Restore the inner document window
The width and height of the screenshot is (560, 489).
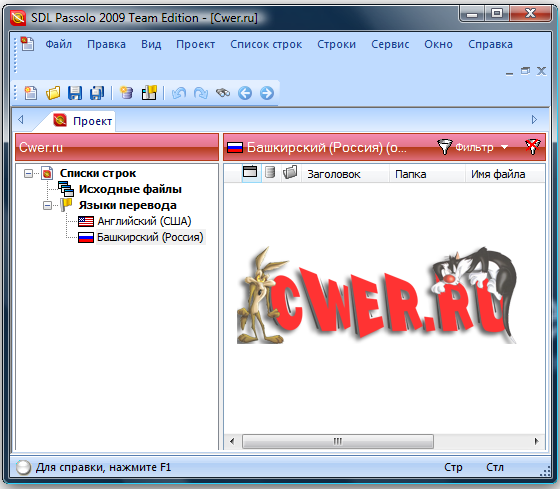click(525, 71)
